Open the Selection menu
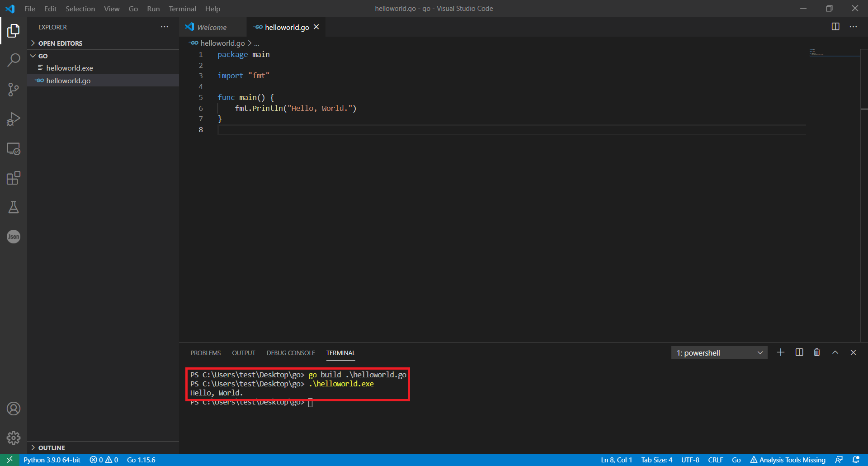Viewport: 868px width, 466px height. pos(80,9)
